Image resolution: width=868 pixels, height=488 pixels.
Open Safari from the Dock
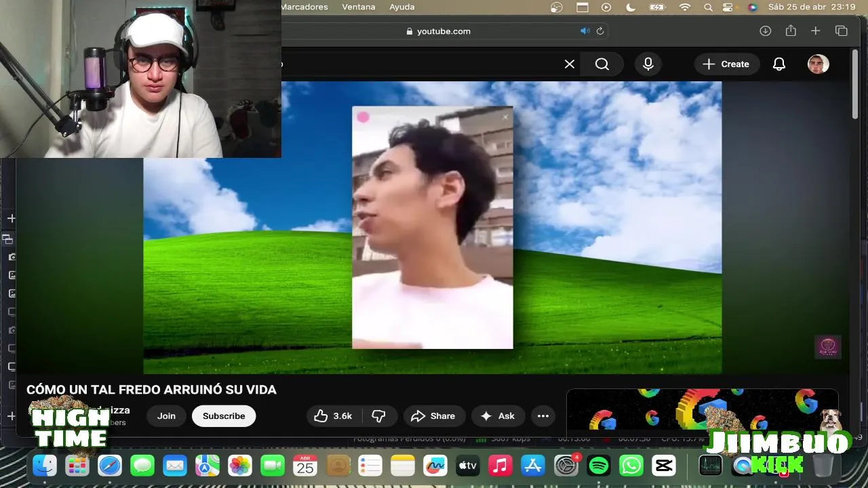[110, 466]
